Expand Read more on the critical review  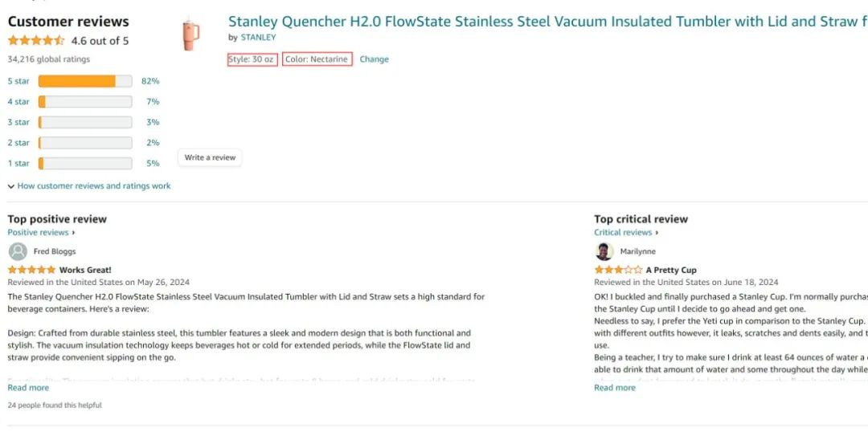click(615, 388)
